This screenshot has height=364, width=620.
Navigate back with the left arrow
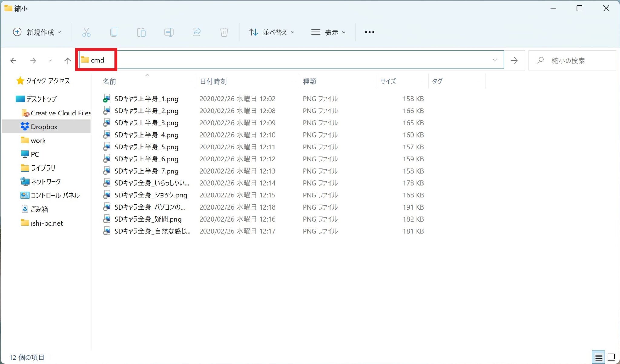point(13,61)
